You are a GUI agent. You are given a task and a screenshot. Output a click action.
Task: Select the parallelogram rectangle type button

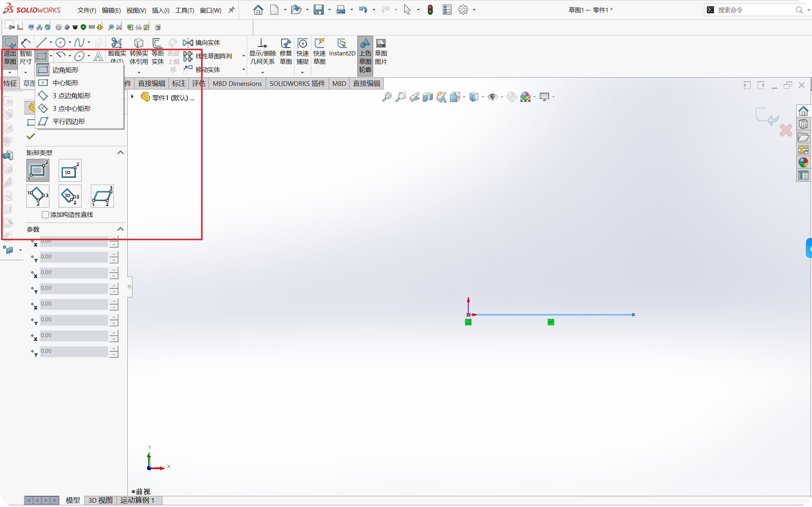pyautogui.click(x=102, y=196)
